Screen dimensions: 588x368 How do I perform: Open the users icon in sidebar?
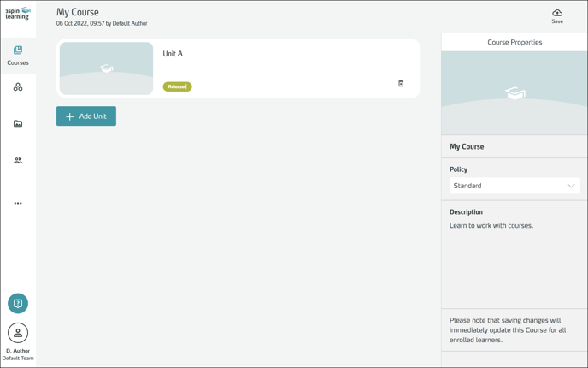(18, 161)
